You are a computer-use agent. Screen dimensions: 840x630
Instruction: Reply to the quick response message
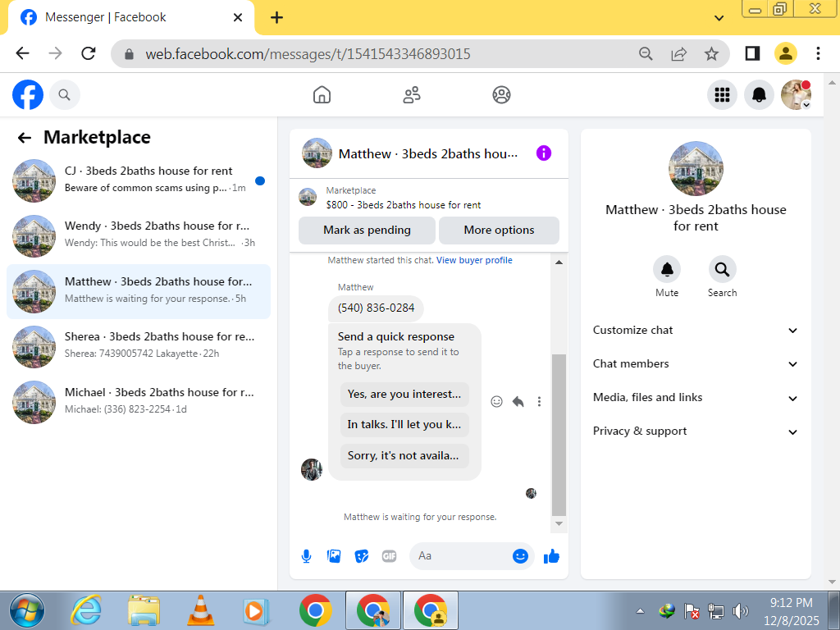click(518, 402)
